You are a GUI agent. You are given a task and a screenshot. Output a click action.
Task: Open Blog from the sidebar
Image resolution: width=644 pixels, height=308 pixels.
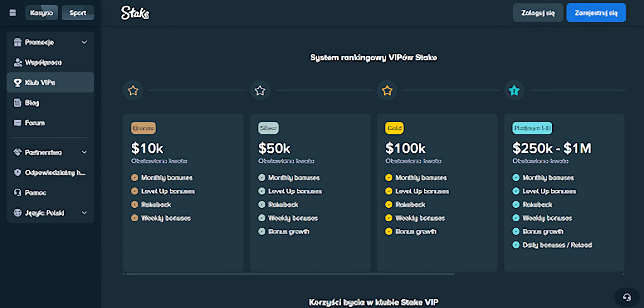point(32,102)
